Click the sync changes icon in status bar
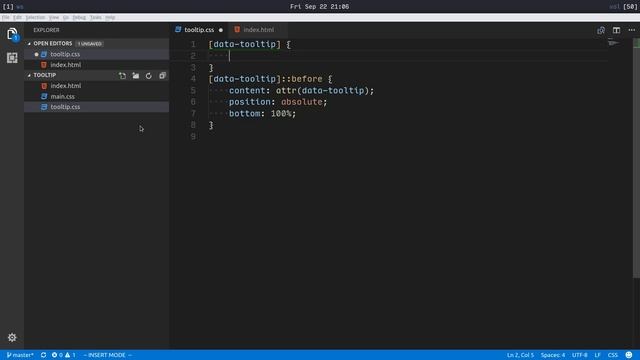 point(43,355)
